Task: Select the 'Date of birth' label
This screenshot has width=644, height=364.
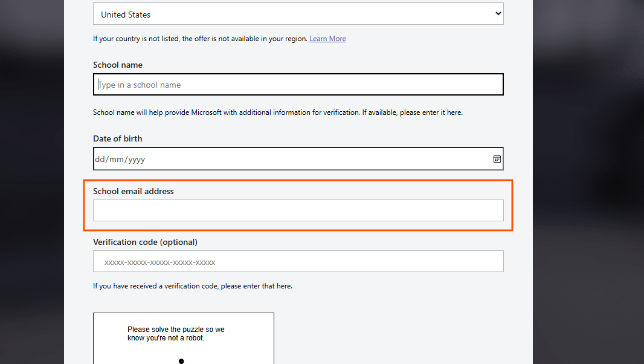Action: click(117, 138)
